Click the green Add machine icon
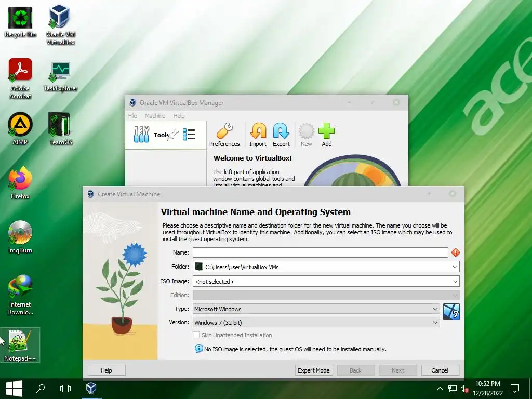532x399 pixels. click(x=326, y=135)
